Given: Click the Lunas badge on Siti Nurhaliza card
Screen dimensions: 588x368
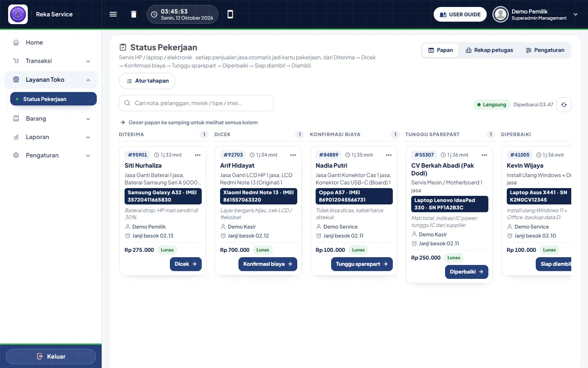Looking at the screenshot, I should coord(167,250).
